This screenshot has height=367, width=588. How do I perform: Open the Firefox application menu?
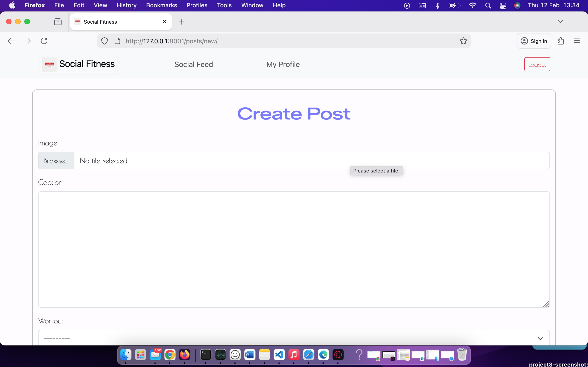click(x=577, y=41)
